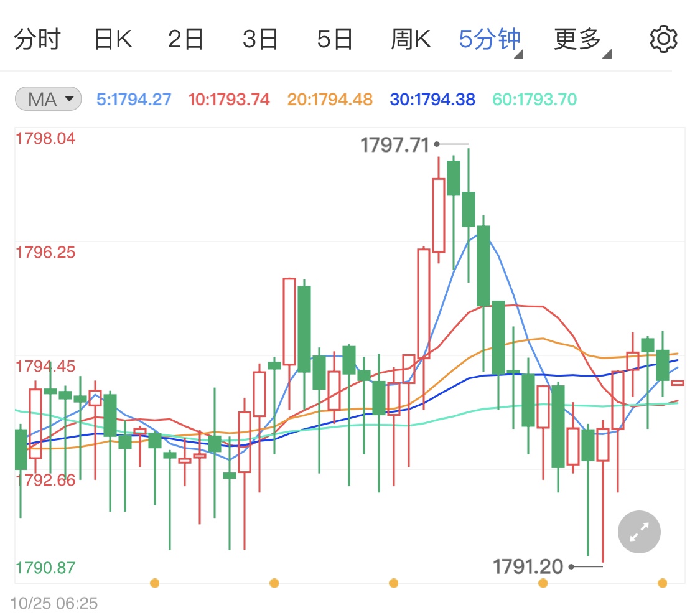Select the 日K tab
This screenshot has height=615, width=700.
click(113, 39)
